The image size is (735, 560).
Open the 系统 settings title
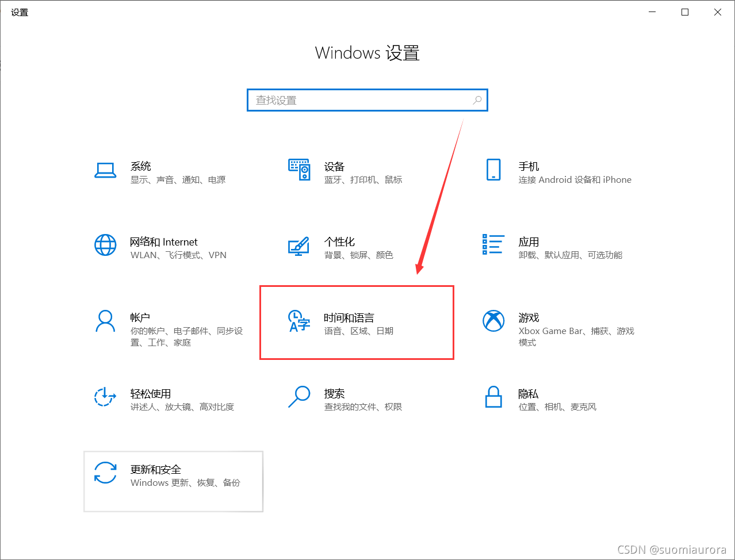[x=141, y=166]
